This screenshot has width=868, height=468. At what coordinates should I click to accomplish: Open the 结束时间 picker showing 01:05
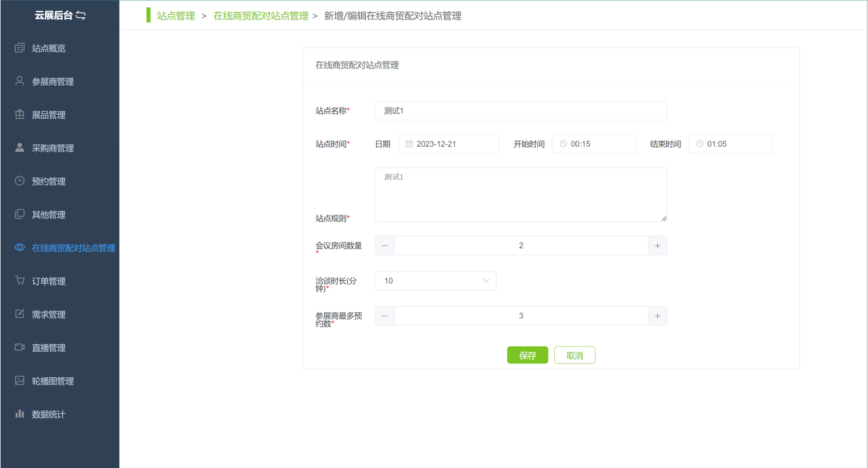pos(730,144)
